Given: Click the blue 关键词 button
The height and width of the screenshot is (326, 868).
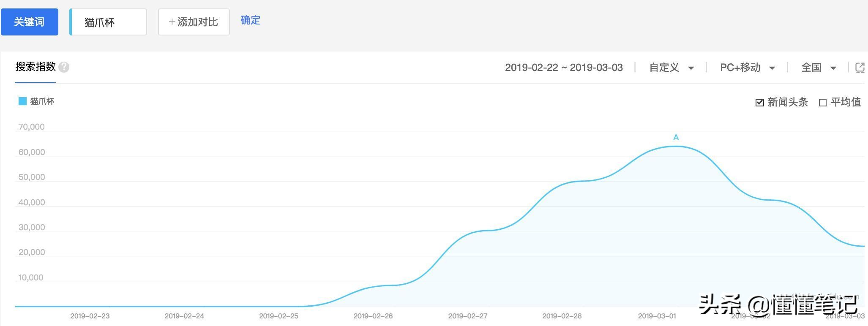Looking at the screenshot, I should click(x=29, y=22).
